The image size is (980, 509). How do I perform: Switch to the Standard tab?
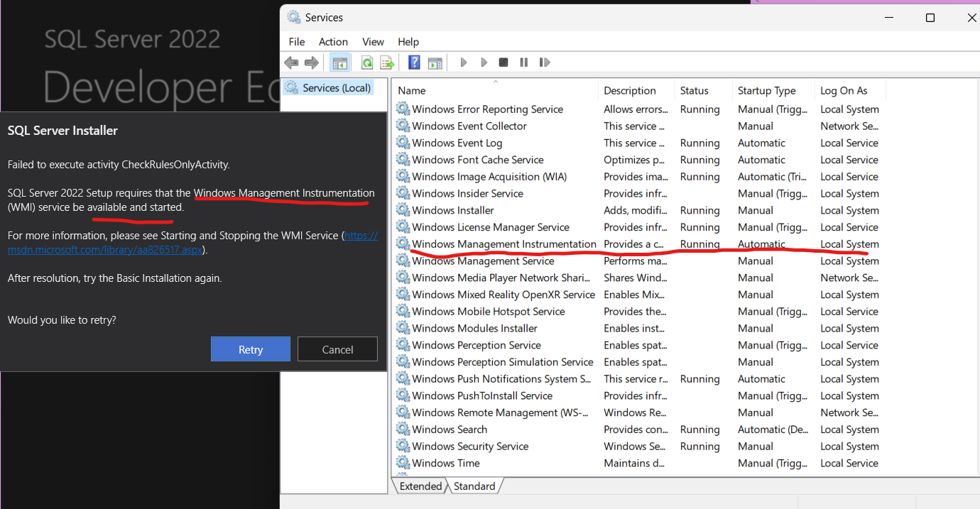[474, 486]
